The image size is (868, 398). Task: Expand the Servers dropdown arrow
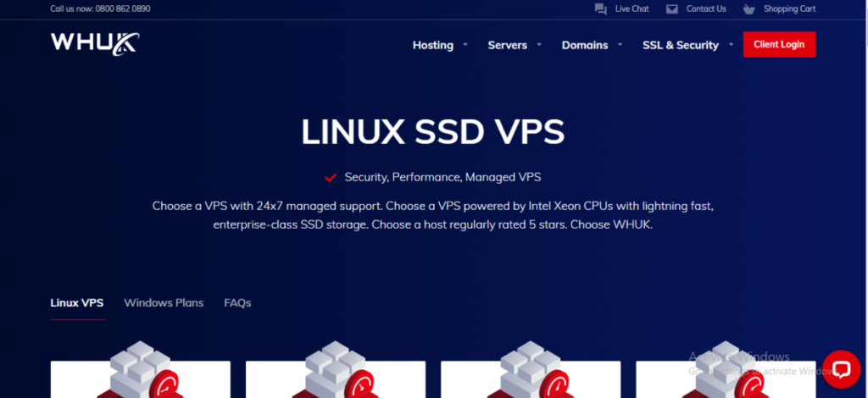pyautogui.click(x=538, y=44)
